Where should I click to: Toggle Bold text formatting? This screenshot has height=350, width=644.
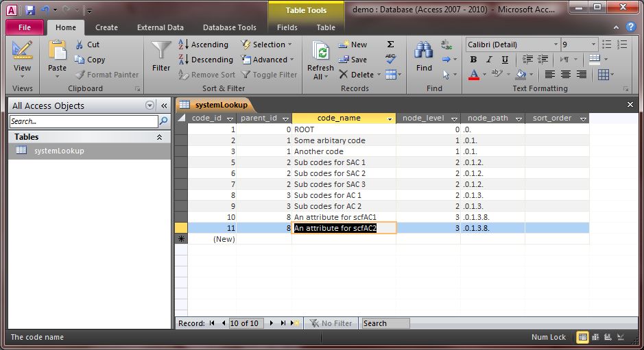click(x=473, y=60)
